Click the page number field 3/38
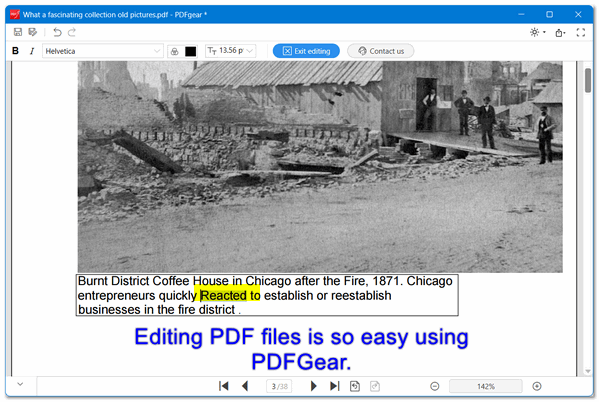This screenshot has height=402, width=599. [280, 386]
